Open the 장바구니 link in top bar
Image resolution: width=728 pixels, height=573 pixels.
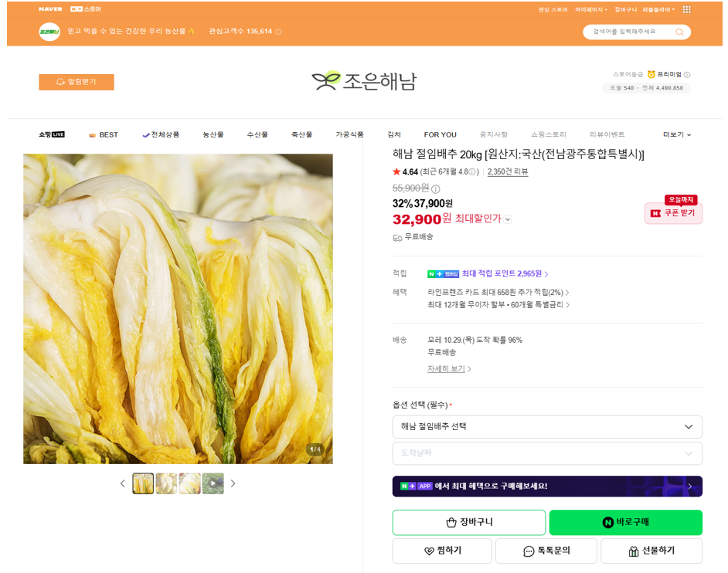click(626, 9)
